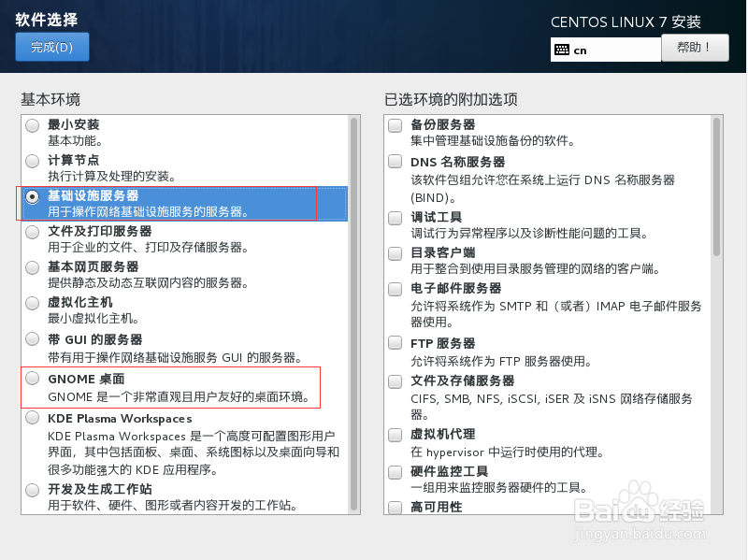Select the 基础设施服务器 radio button
Screen dimensions: 748x560
click(33, 196)
